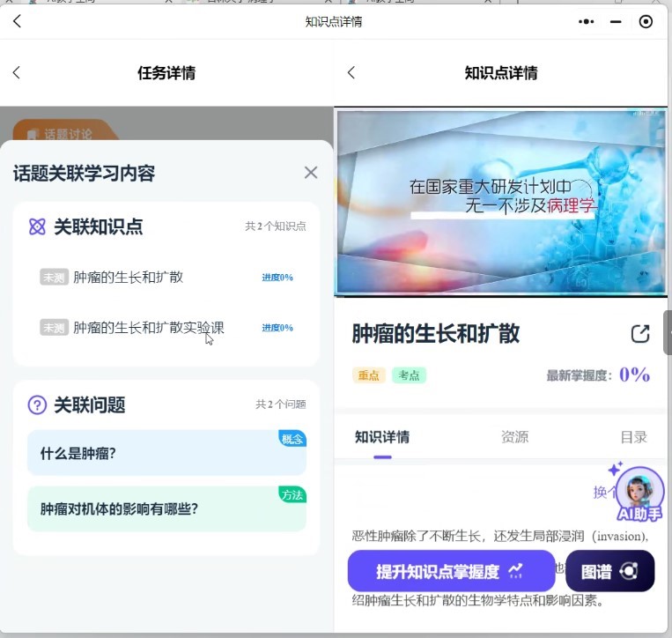Click the circular target icon at top right
This screenshot has height=638, width=672.
(646, 21)
